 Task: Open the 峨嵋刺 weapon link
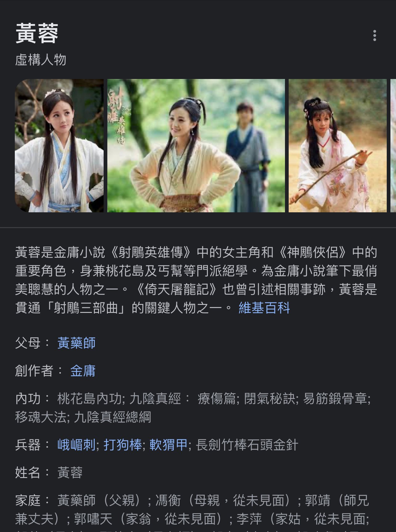(76, 445)
